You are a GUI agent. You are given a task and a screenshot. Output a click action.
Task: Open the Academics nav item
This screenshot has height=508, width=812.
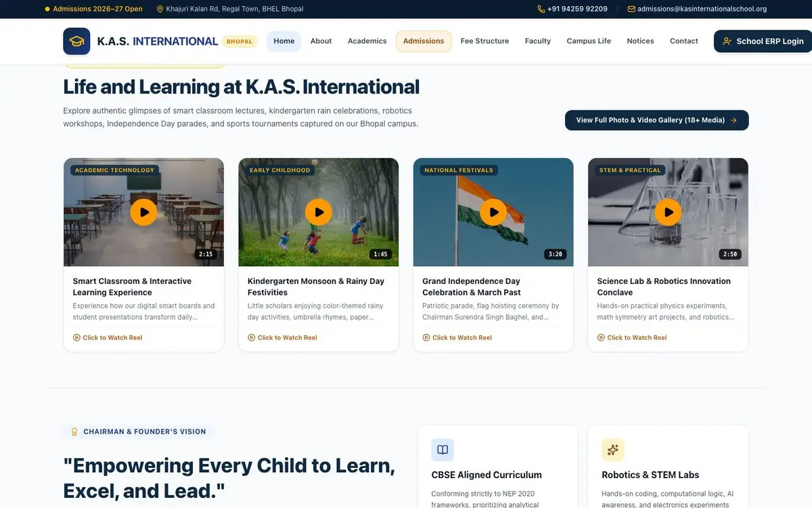tap(367, 41)
